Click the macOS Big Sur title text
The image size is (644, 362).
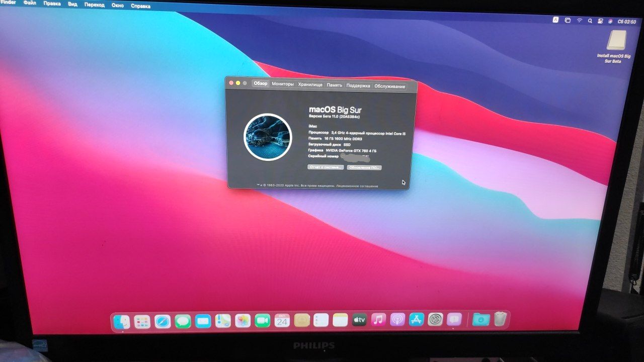click(335, 109)
